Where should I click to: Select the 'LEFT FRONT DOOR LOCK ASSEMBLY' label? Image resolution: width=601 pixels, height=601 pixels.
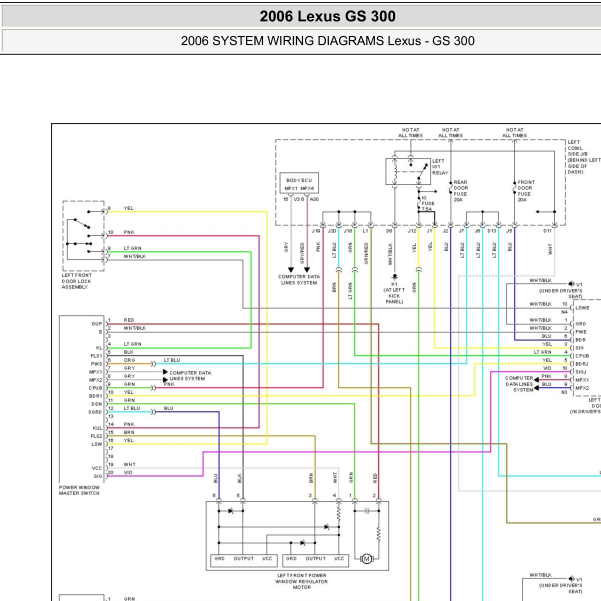click(77, 281)
